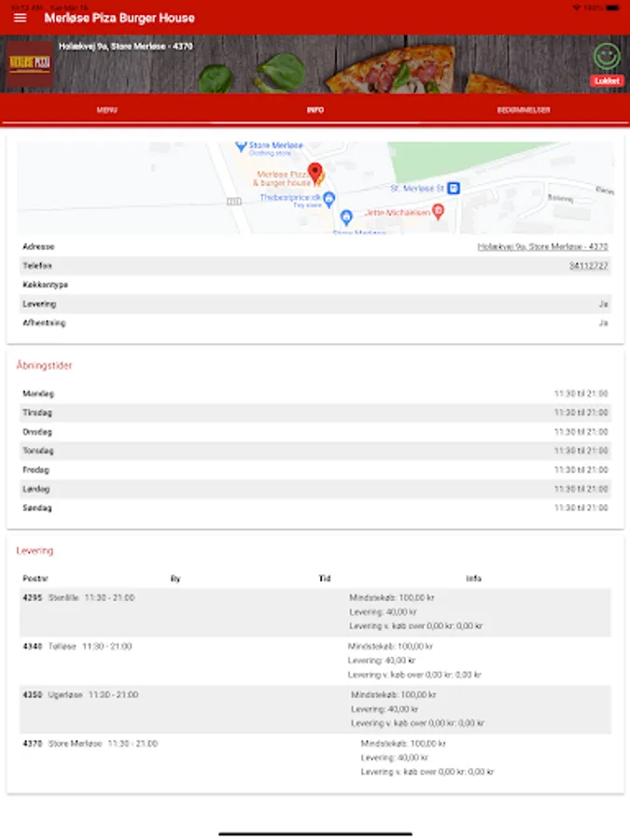Image resolution: width=630 pixels, height=840 pixels.
Task: Tap the Køkkentype row label
Action: tap(45, 285)
